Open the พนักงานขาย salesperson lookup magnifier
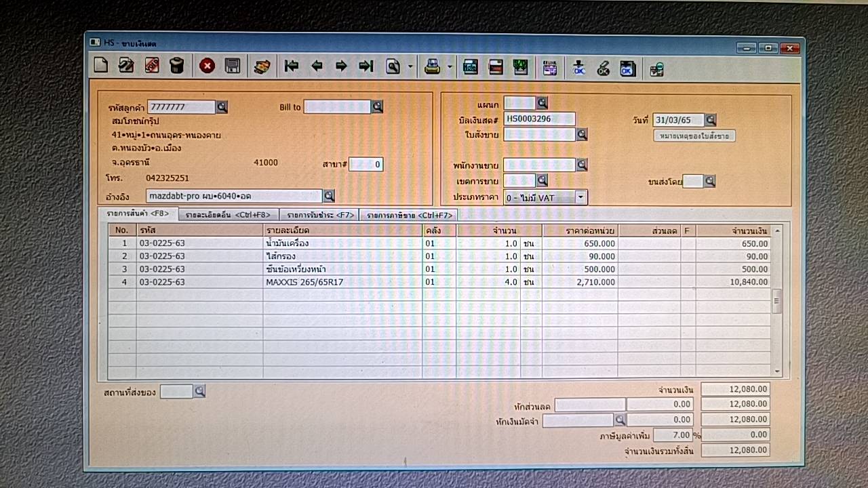868x488 pixels. pos(581,165)
